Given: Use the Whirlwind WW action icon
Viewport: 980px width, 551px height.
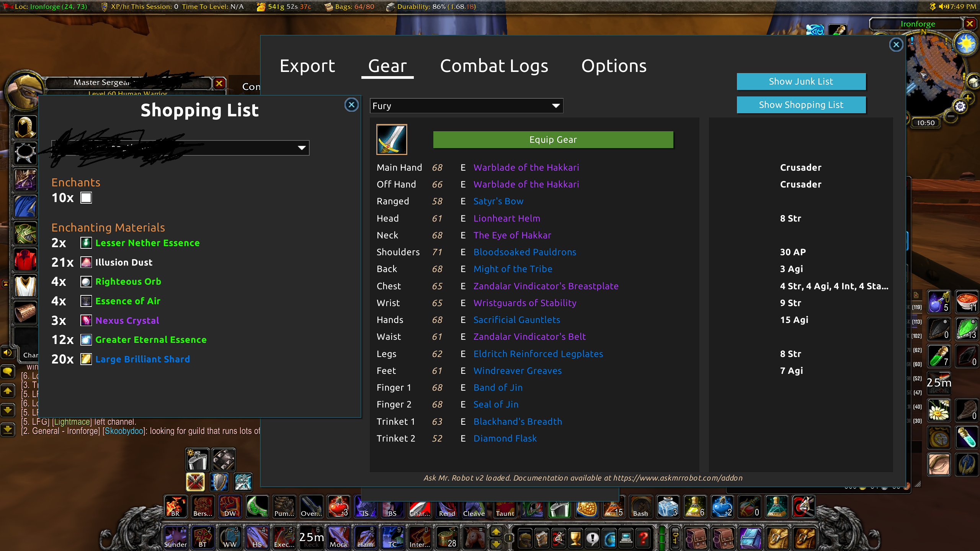Looking at the screenshot, I should pyautogui.click(x=230, y=537).
